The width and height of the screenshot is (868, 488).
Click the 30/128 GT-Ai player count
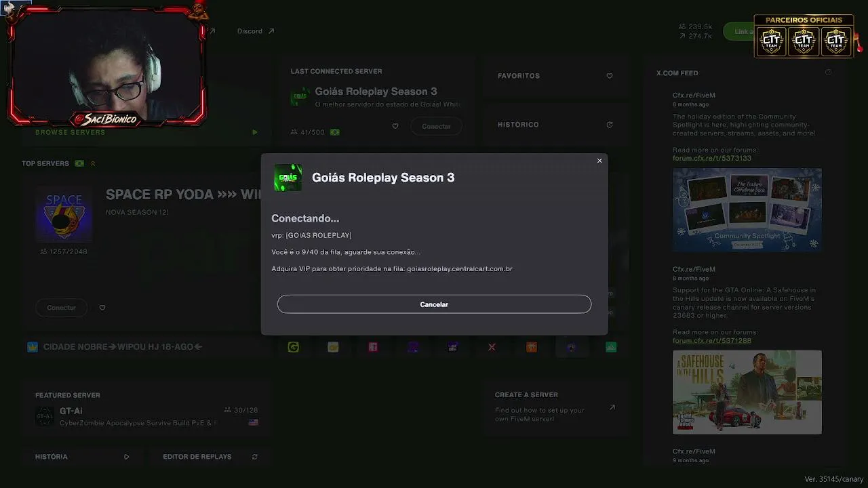click(241, 410)
